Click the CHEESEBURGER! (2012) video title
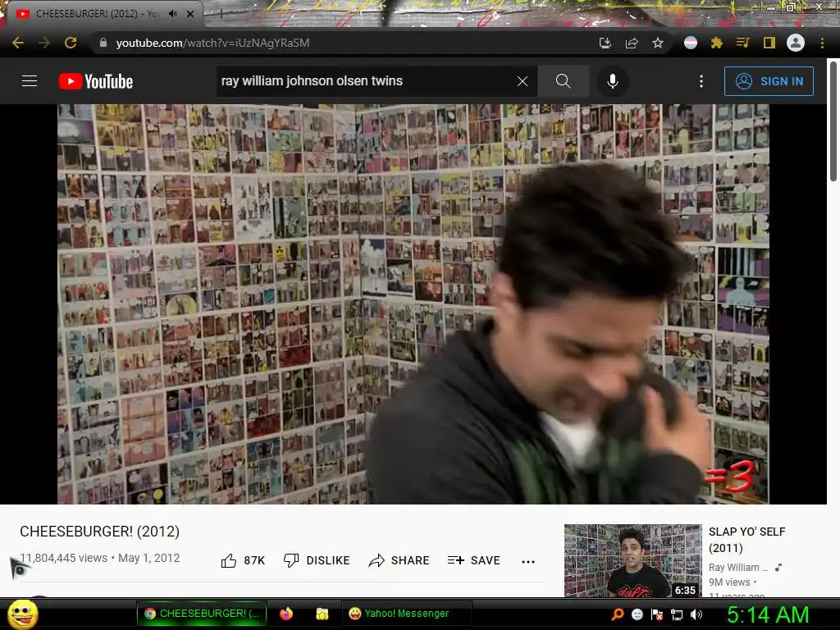Screen dimensions: 840x630 point(99,532)
